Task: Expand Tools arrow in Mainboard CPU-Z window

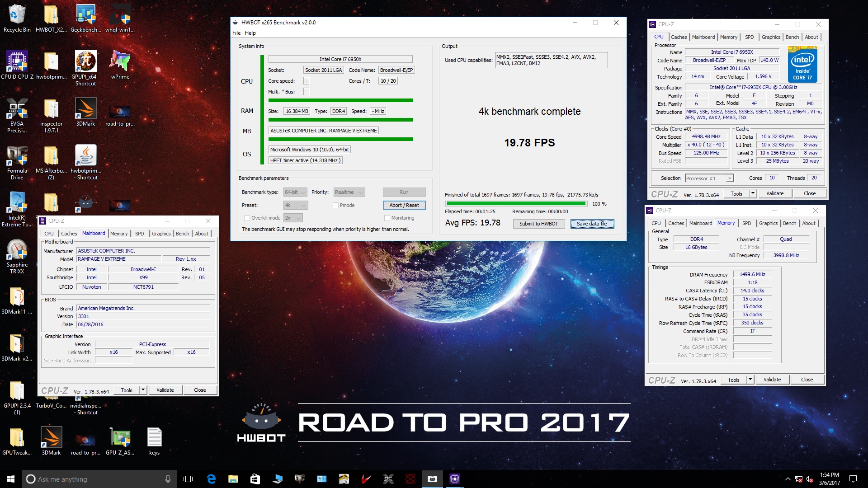Action: point(143,390)
